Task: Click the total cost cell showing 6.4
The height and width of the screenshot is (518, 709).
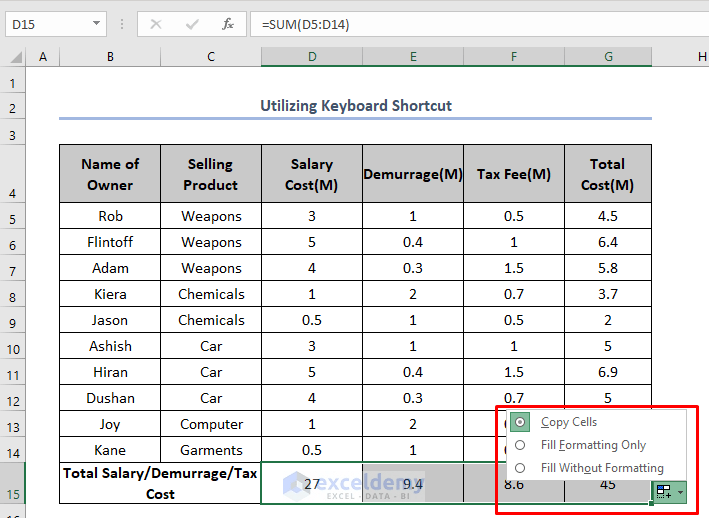Action: pyautogui.click(x=608, y=242)
